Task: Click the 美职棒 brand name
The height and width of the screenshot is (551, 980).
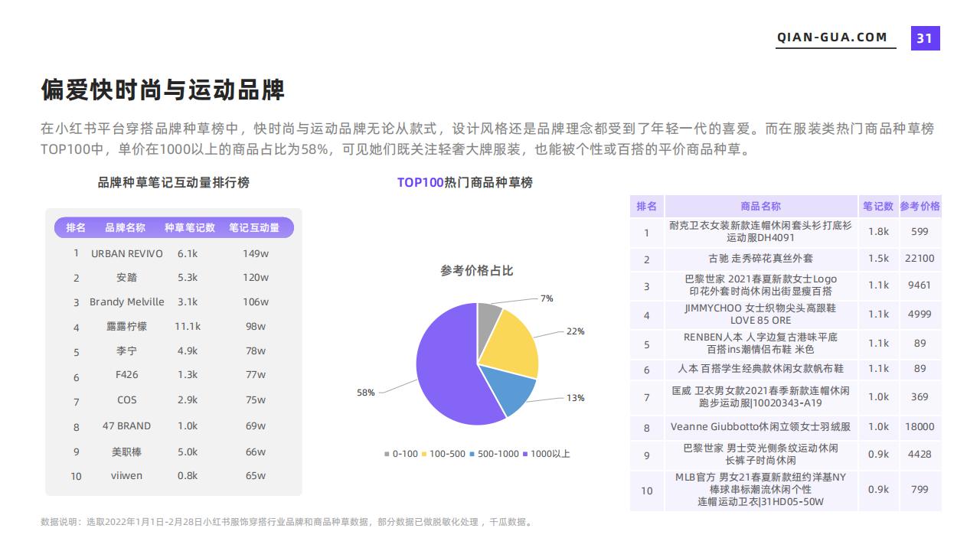Action: pos(127,452)
